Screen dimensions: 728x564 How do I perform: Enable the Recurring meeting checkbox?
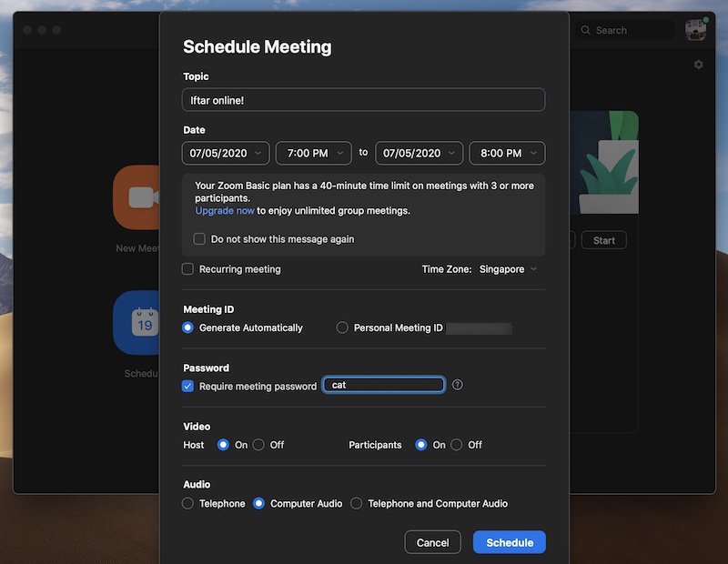point(187,269)
